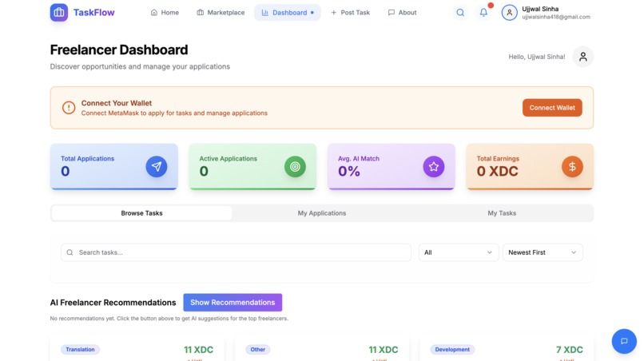Click the paper plane icon on Total Applications card
This screenshot has width=644, height=361.
click(x=157, y=166)
